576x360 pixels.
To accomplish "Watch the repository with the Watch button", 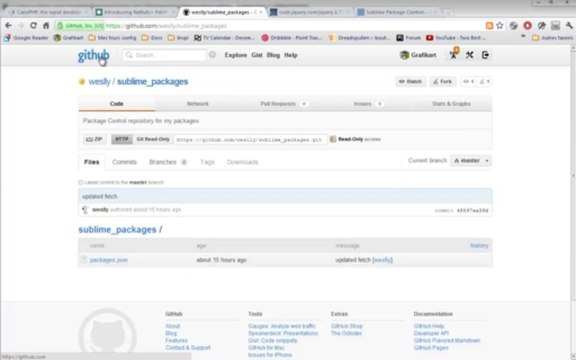I will click(x=410, y=82).
